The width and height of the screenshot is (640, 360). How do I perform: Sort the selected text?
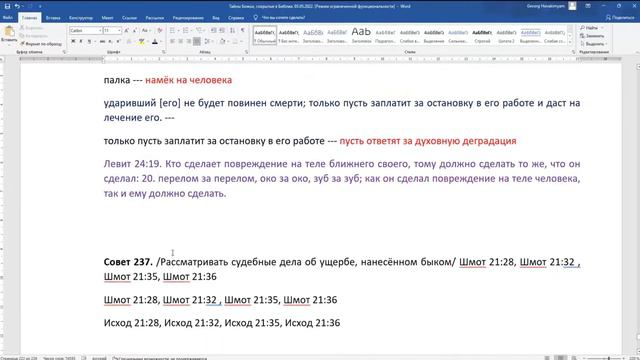[232, 31]
